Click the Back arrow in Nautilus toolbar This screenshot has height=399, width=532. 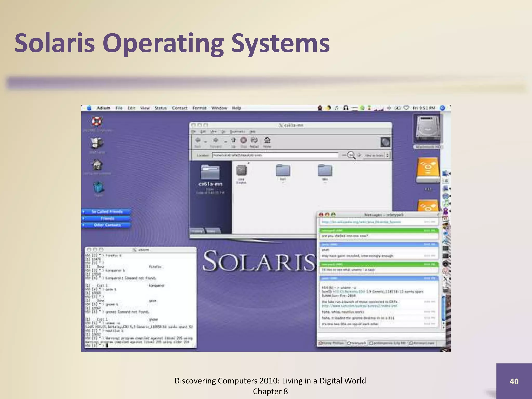(x=198, y=141)
